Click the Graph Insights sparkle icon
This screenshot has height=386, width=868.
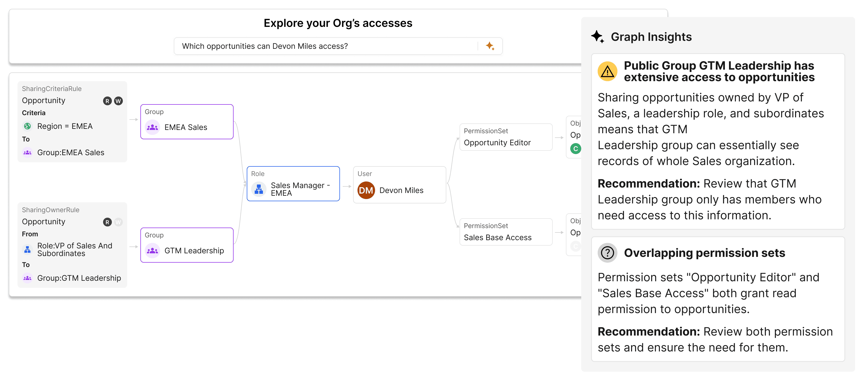[597, 36]
